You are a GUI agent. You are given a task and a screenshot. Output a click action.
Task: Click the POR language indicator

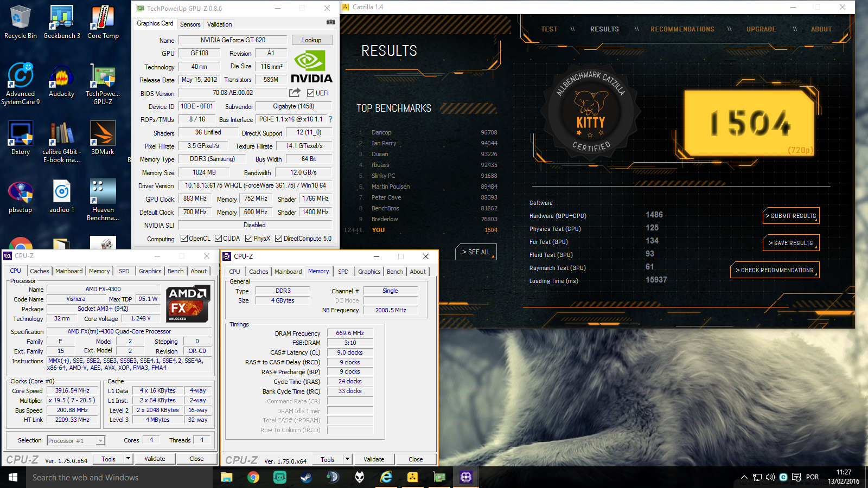pos(812,477)
